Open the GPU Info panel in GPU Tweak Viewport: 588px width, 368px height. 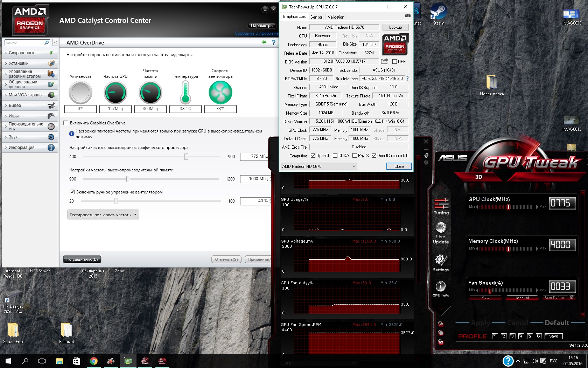coord(441,289)
